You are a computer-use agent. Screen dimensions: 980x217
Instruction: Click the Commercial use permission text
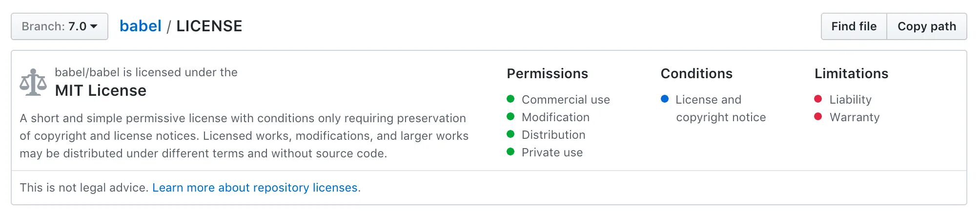566,100
